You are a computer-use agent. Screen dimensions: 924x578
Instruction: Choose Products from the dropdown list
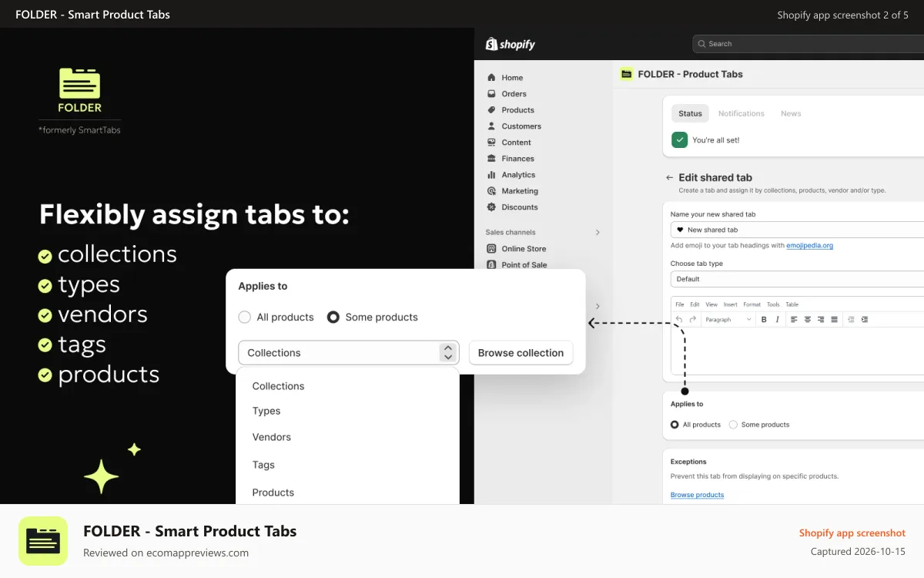click(x=273, y=492)
